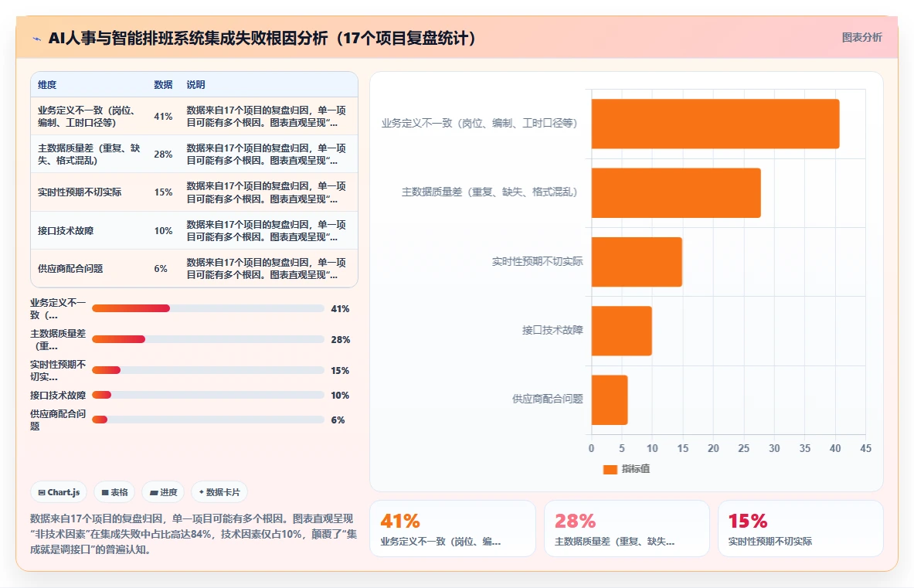Click the 接口技术故障 table row name

66,231
